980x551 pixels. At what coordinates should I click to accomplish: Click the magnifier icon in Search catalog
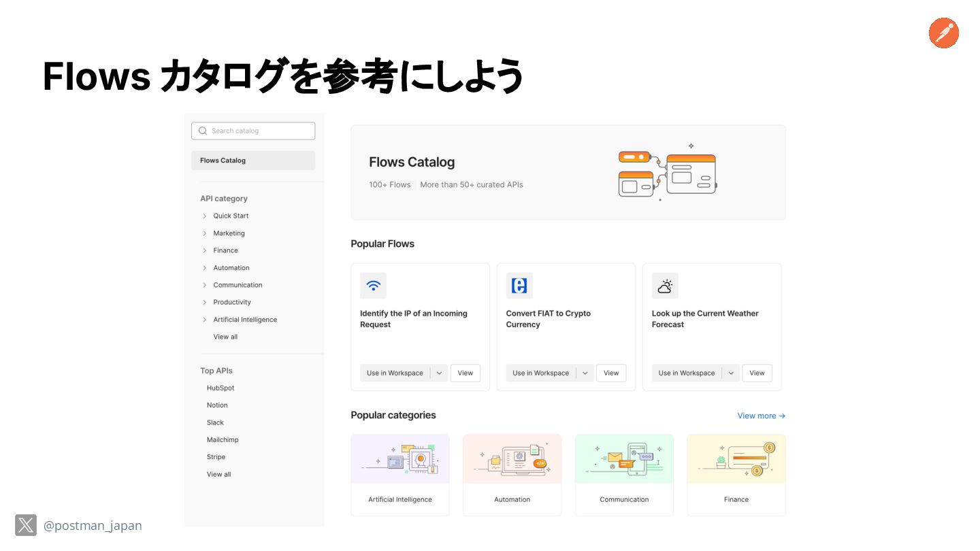(x=203, y=131)
